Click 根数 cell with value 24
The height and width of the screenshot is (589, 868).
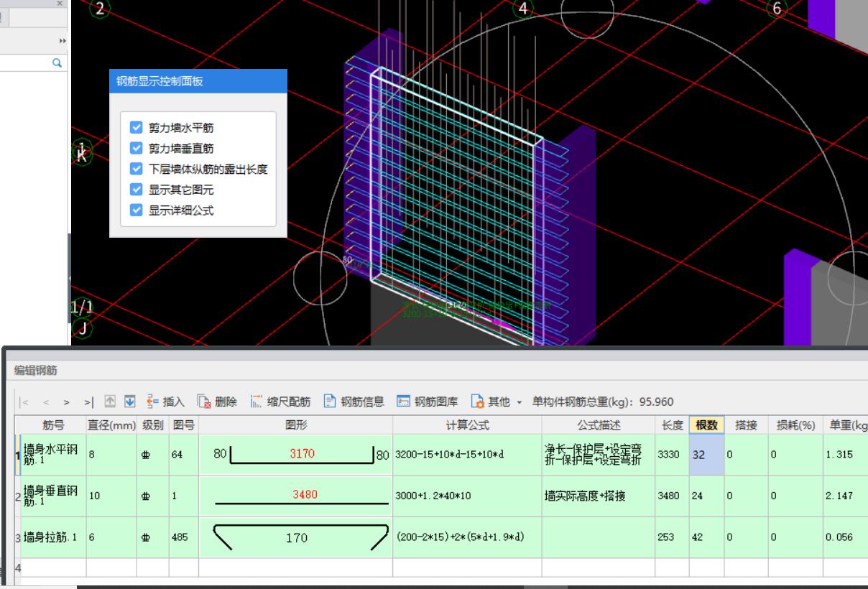tap(707, 496)
